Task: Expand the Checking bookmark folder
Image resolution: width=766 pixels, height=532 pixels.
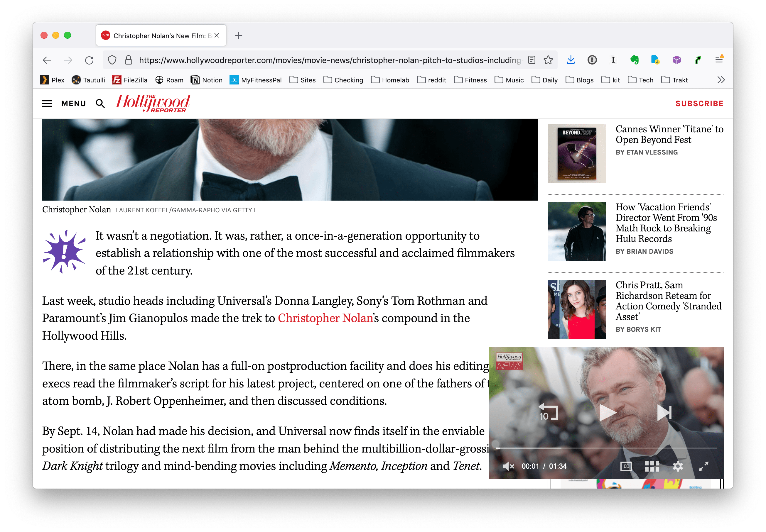Action: pyautogui.click(x=343, y=80)
